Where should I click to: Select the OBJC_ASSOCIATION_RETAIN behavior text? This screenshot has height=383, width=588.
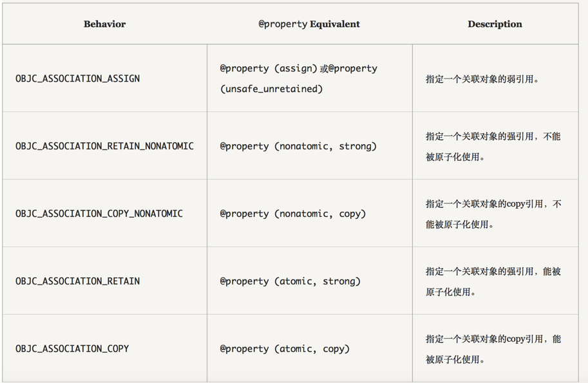[x=77, y=281]
